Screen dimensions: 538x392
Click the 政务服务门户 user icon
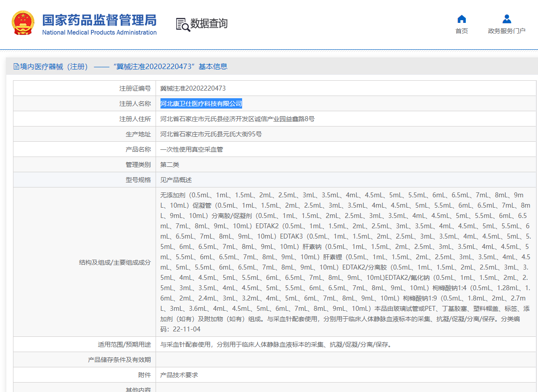[x=507, y=19]
